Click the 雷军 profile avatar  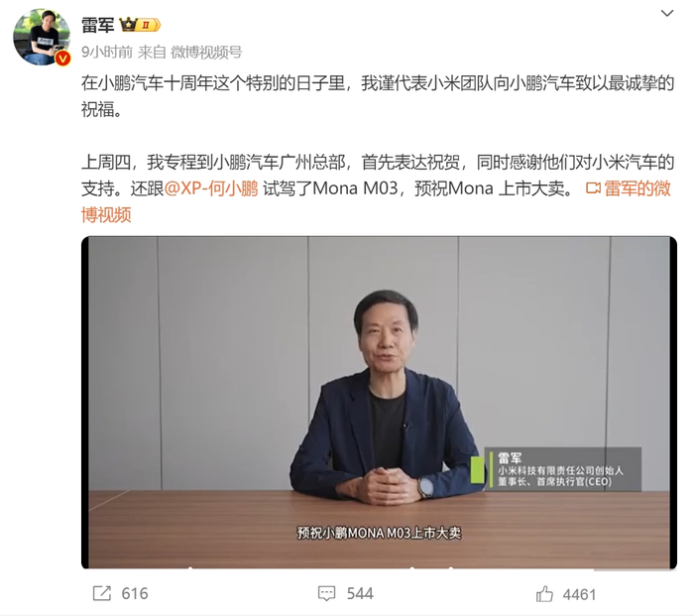click(x=42, y=38)
